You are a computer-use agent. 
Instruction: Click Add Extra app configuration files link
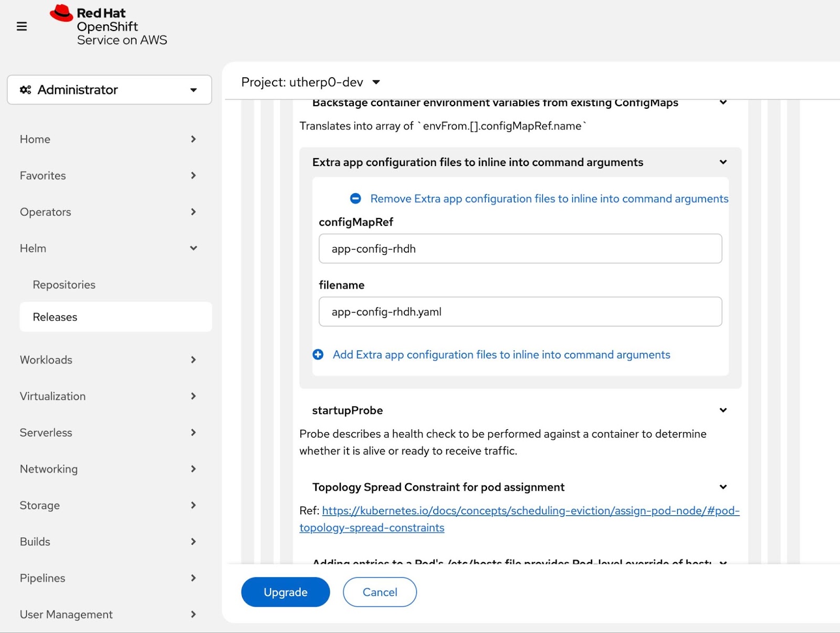(501, 355)
